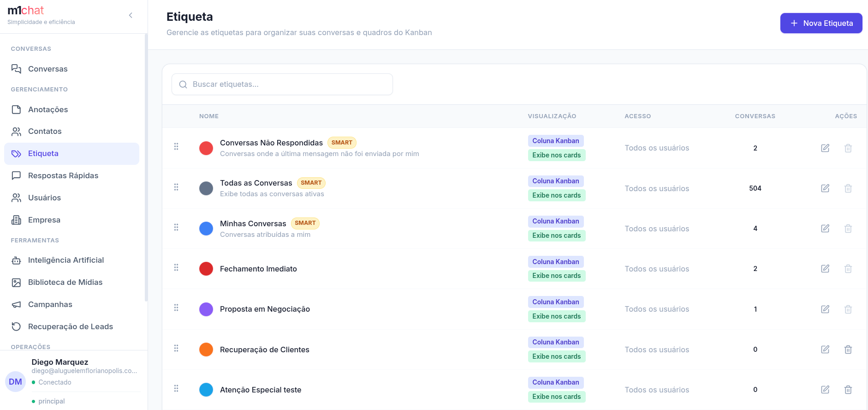Delete the Proposta em Negociação label
Image resolution: width=868 pixels, height=410 pixels.
[848, 309]
